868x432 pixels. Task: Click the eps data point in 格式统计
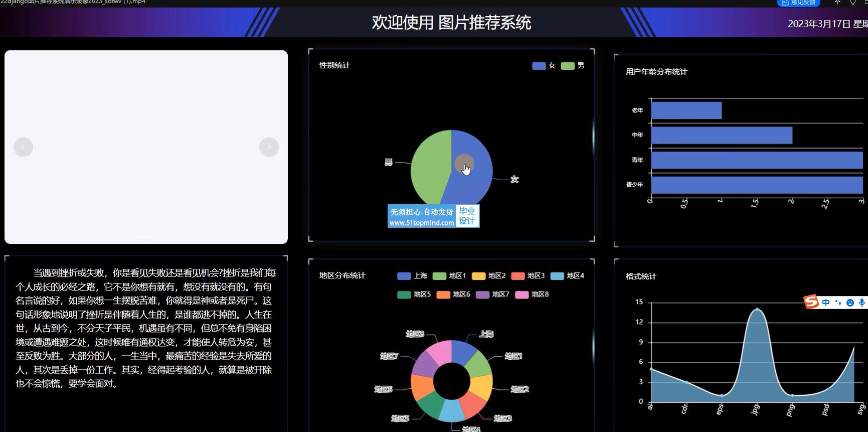(722, 395)
